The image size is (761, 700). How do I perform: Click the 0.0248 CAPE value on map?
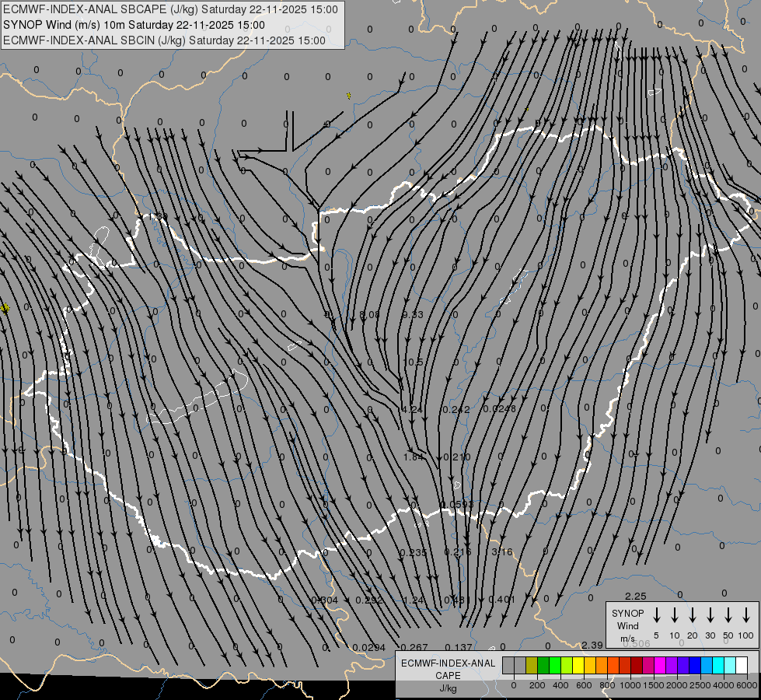coord(499,408)
